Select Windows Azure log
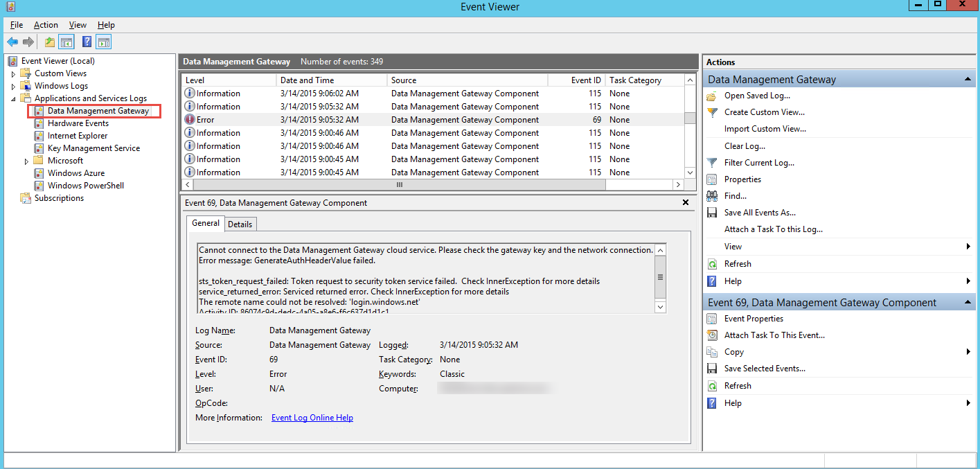 [76, 173]
